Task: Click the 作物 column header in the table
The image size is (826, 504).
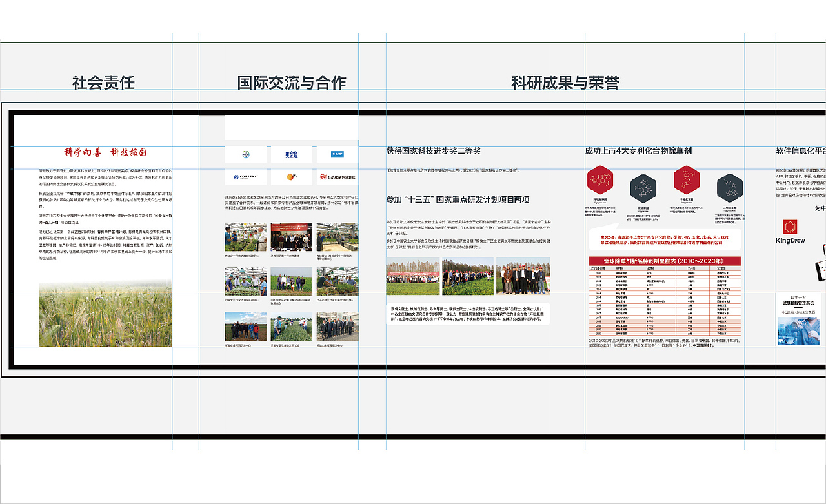Action: pyautogui.click(x=690, y=268)
